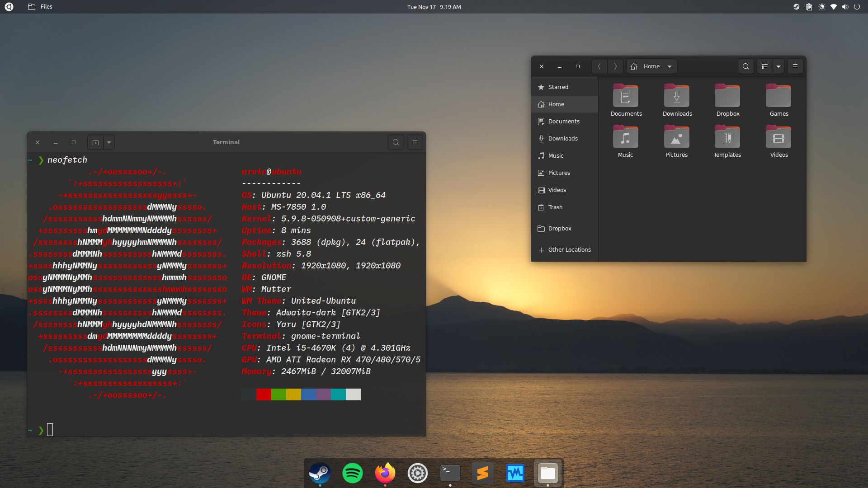Open the Files hamburger menu
The height and width of the screenshot is (488, 868).
point(795,66)
